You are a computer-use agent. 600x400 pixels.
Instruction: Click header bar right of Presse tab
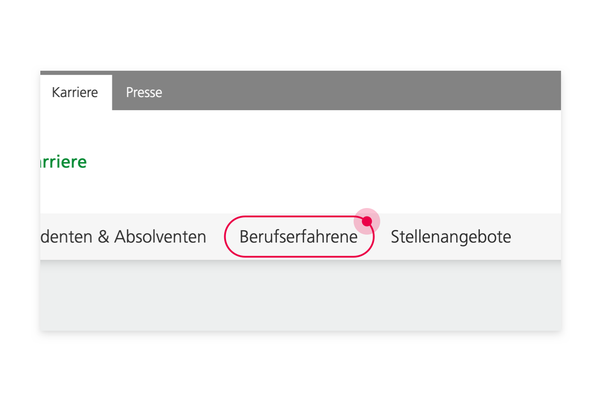coord(362,92)
